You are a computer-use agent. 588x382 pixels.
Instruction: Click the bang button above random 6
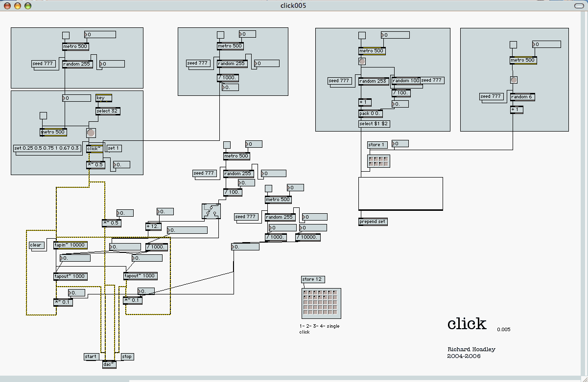coord(514,80)
